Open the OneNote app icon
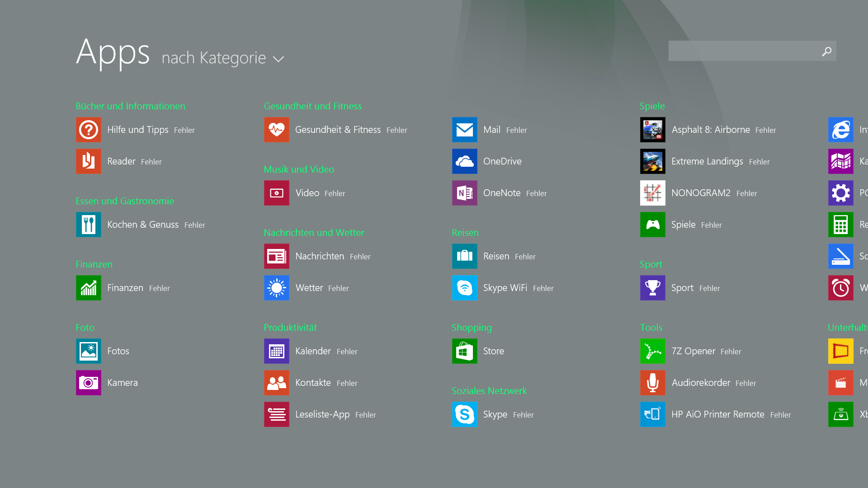This screenshot has height=488, width=868. click(x=464, y=193)
